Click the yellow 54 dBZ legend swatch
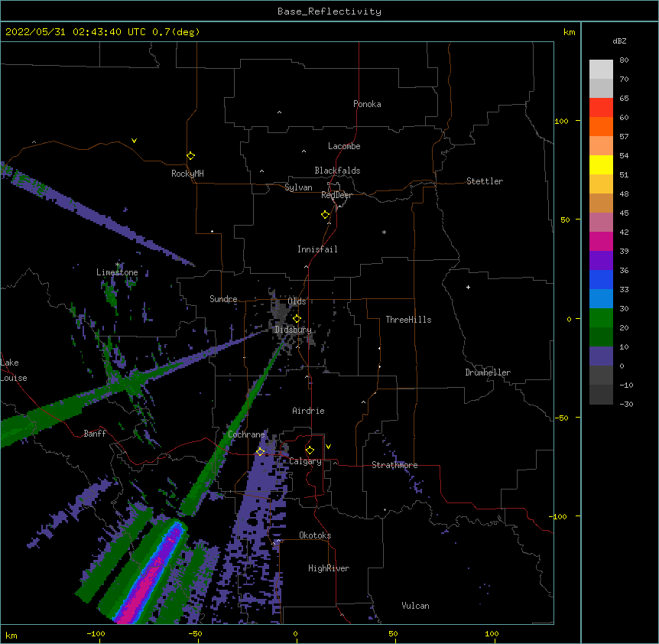Viewport: 659px width, 644px height. [601, 164]
